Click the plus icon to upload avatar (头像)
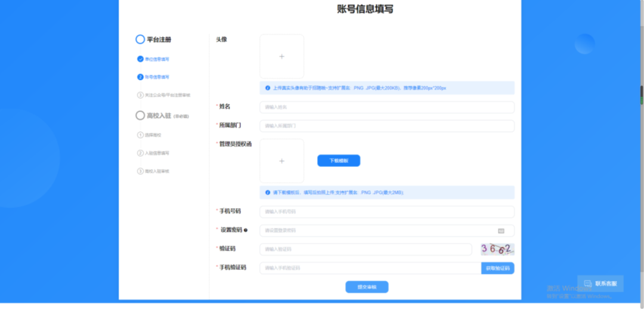 [x=282, y=57]
